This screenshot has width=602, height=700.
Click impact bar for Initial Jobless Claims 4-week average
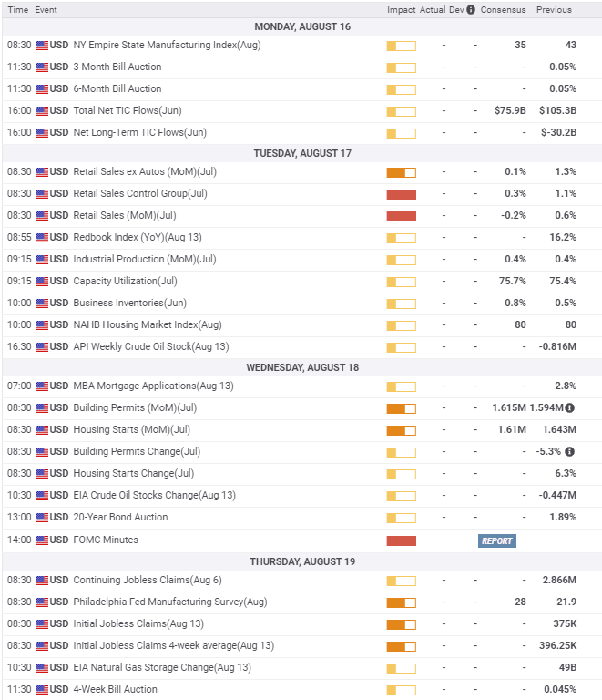click(x=402, y=646)
